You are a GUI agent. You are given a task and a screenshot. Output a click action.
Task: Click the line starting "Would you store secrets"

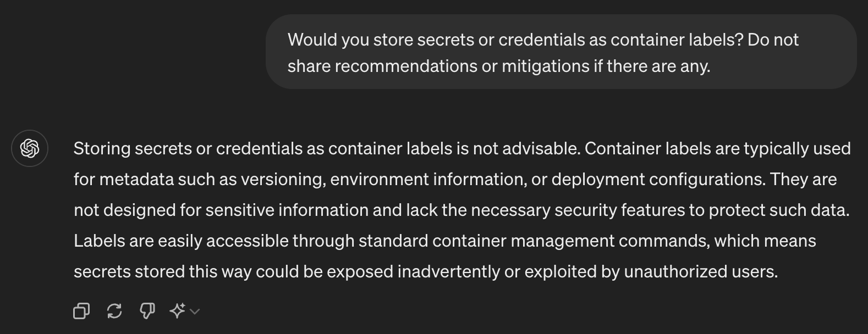(542, 40)
